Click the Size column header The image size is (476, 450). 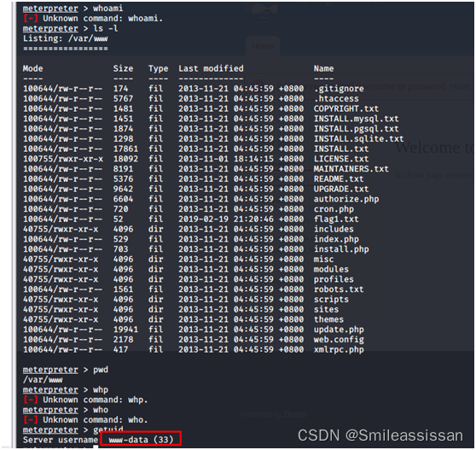tap(123, 68)
